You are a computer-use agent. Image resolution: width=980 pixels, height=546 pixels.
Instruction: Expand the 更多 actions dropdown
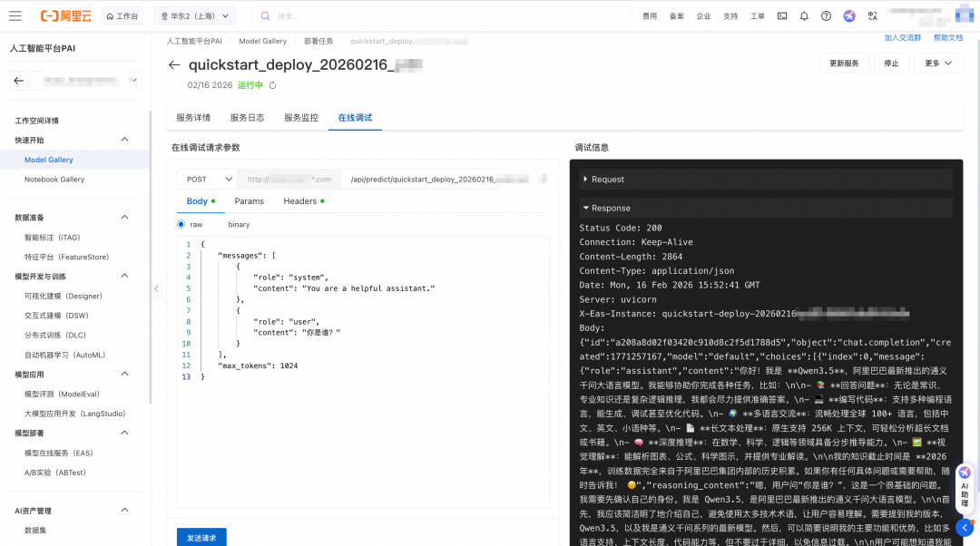tap(938, 63)
